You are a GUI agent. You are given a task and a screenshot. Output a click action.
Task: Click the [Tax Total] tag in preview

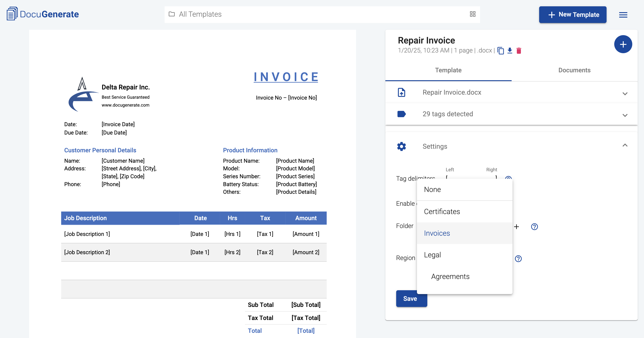click(x=306, y=318)
